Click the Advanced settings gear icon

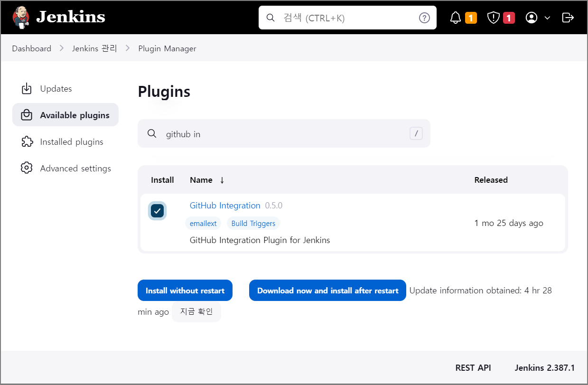27,168
